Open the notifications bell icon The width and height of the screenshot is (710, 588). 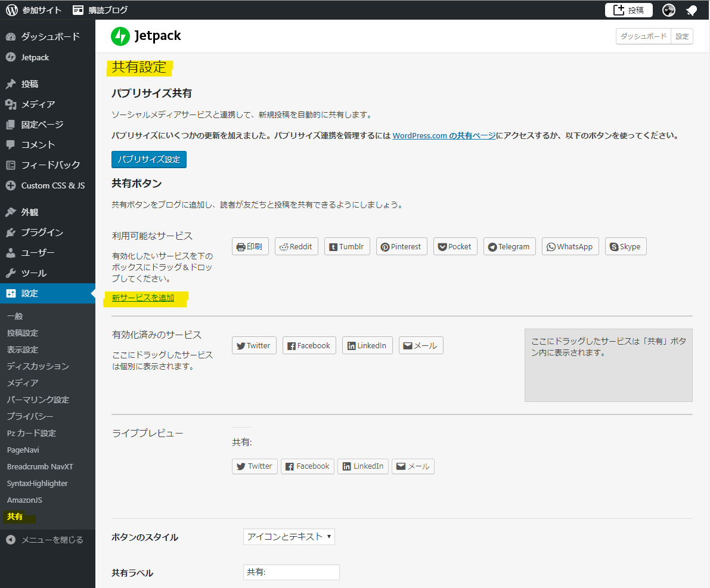tap(692, 10)
